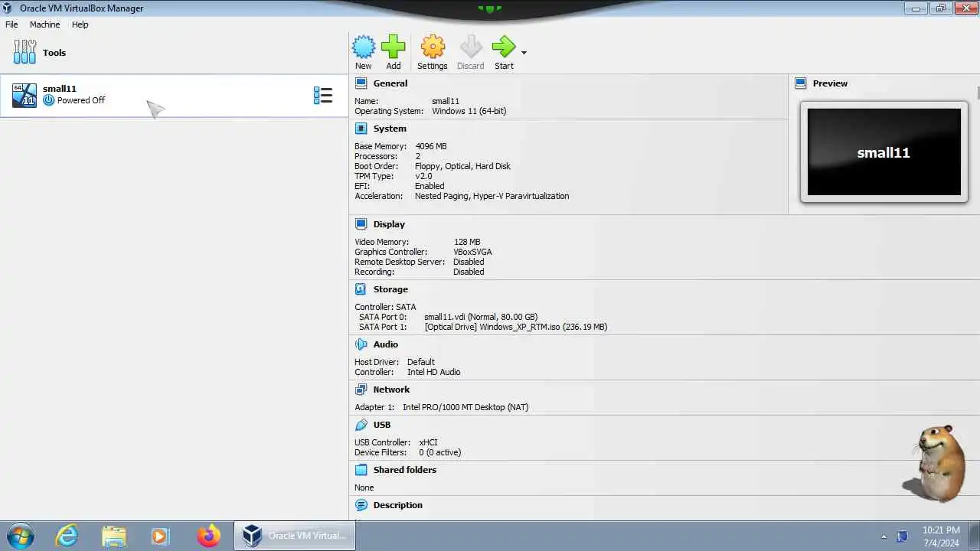The image size is (980, 551).
Task: Click the Base Memory 4096 MB value
Action: click(431, 146)
